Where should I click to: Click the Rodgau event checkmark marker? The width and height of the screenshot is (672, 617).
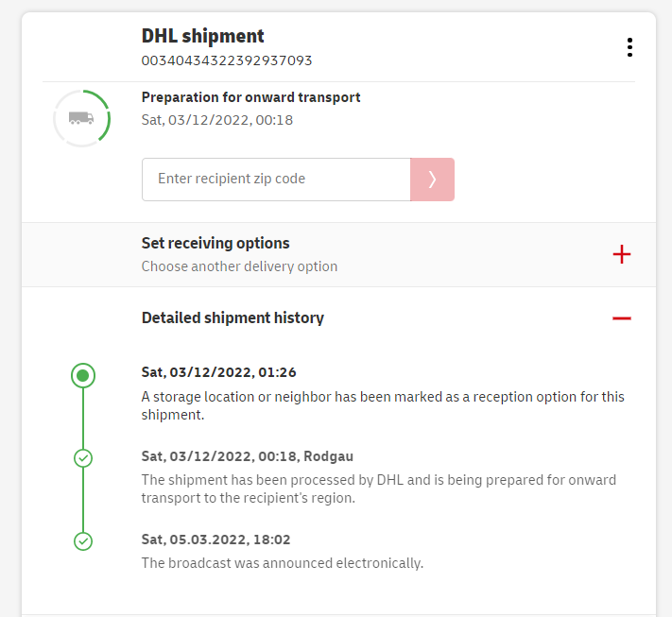83,458
